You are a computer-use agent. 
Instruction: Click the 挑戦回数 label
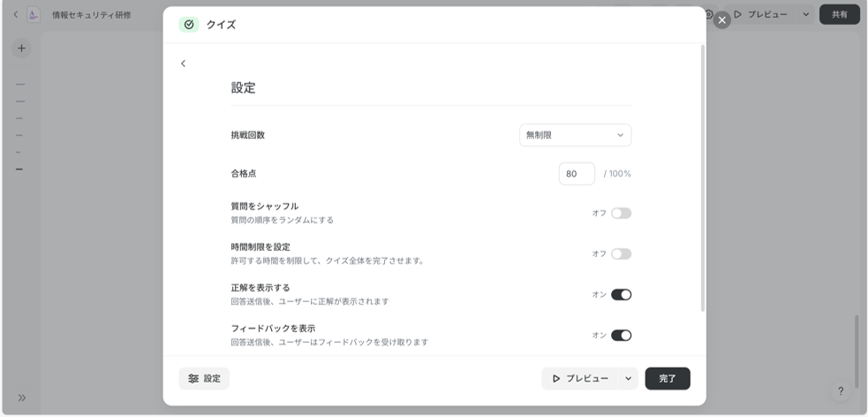[247, 135]
